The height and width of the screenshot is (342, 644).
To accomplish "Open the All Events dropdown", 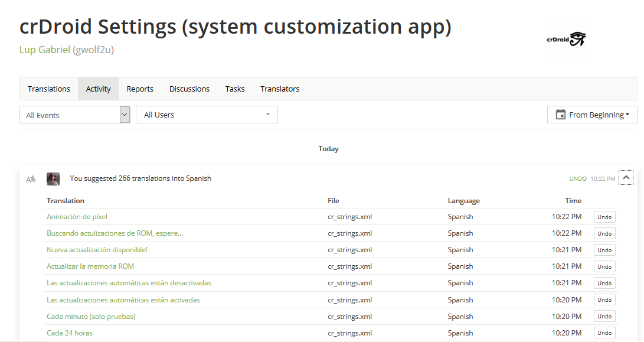I will [x=75, y=115].
